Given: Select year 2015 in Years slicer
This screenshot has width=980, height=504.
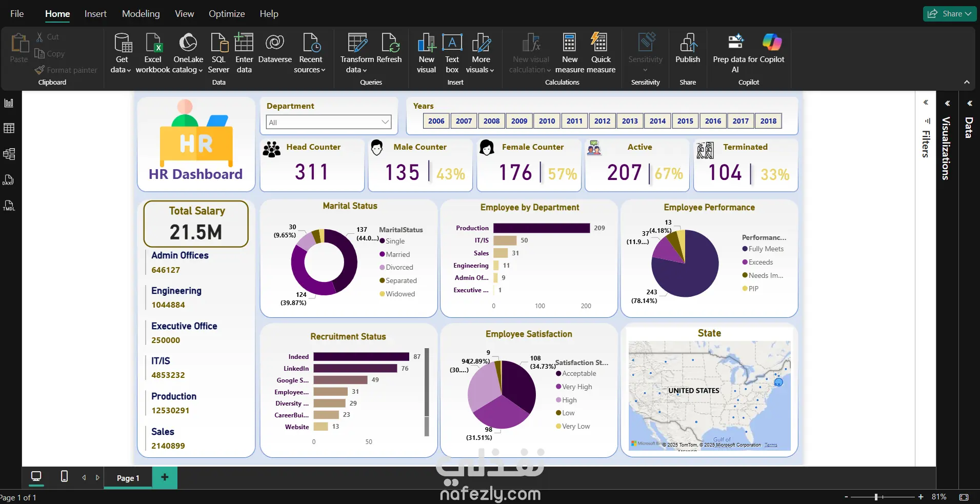Looking at the screenshot, I should click(685, 121).
